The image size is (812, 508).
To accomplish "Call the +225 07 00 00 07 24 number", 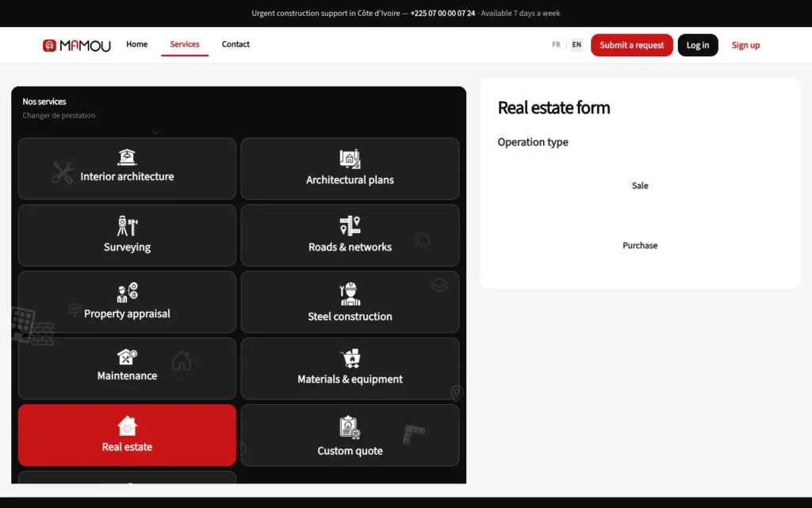I will coord(442,13).
